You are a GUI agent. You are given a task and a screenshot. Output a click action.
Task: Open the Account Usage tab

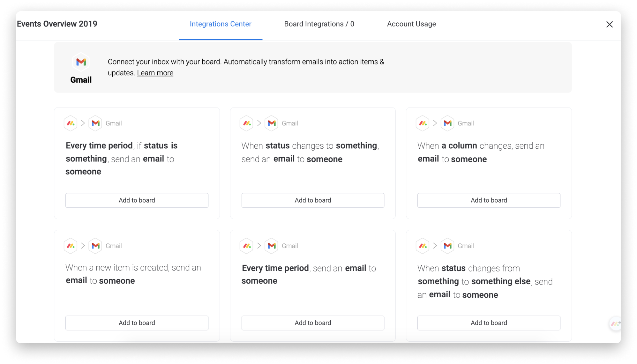(411, 24)
